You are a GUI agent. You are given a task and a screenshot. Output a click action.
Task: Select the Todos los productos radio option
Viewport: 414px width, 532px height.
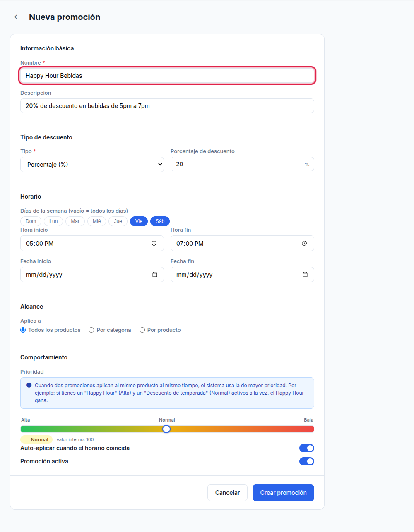[x=23, y=330]
